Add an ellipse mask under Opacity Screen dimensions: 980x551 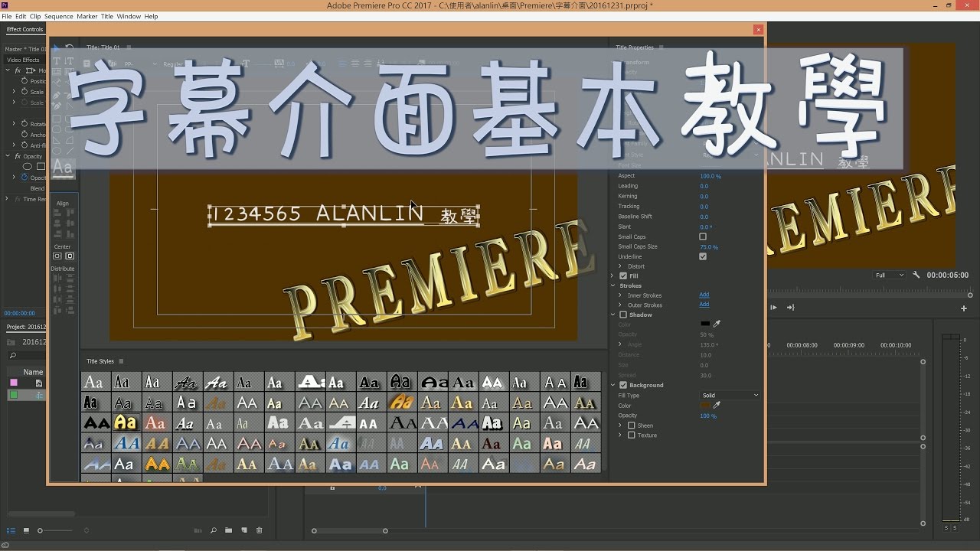(x=28, y=166)
